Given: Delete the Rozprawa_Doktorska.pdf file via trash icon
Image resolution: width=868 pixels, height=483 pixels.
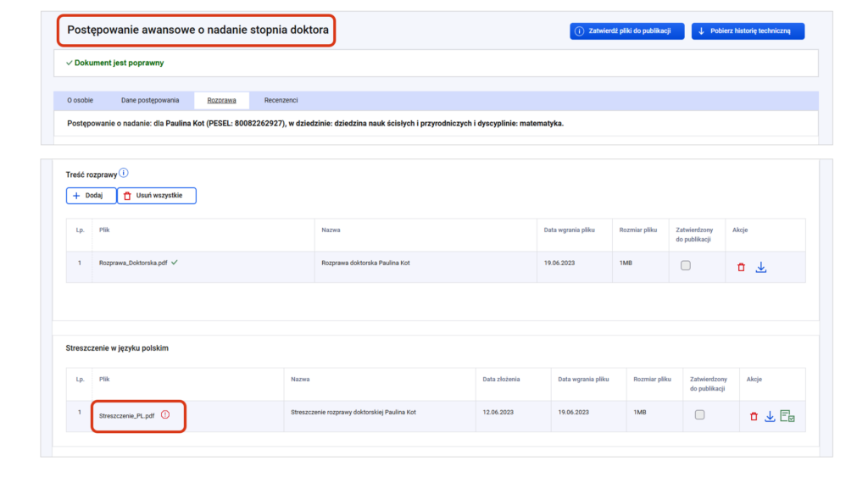Looking at the screenshot, I should (x=741, y=267).
